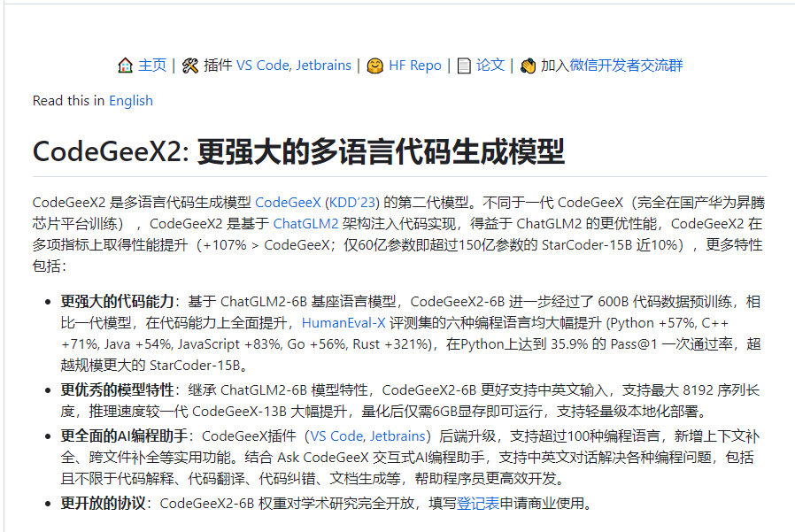Click the bold text 更优秀的模型特性

(117, 390)
